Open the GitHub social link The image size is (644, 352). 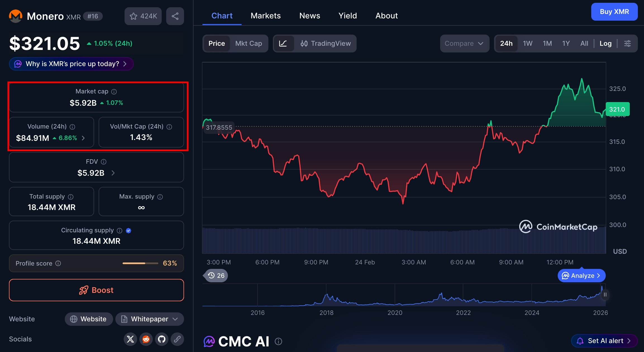(162, 339)
